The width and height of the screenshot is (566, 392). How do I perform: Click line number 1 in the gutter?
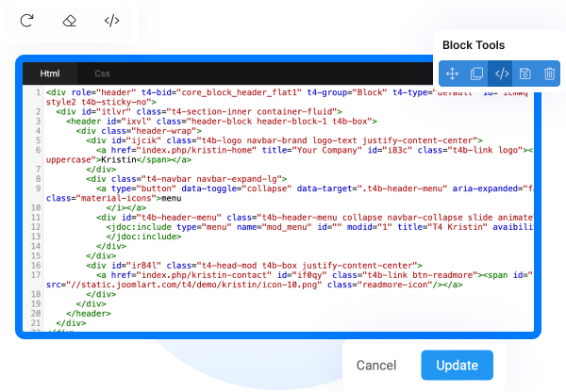pos(38,92)
